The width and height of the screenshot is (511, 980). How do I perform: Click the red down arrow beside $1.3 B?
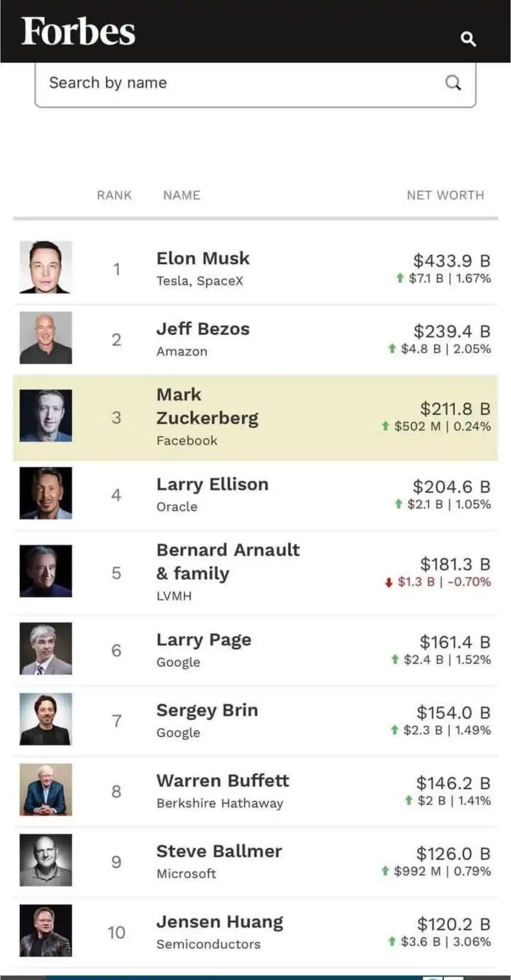pyautogui.click(x=389, y=582)
